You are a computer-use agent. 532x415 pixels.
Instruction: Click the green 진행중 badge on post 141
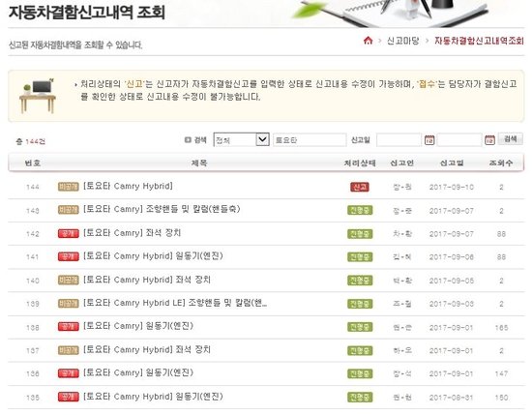[360, 257]
